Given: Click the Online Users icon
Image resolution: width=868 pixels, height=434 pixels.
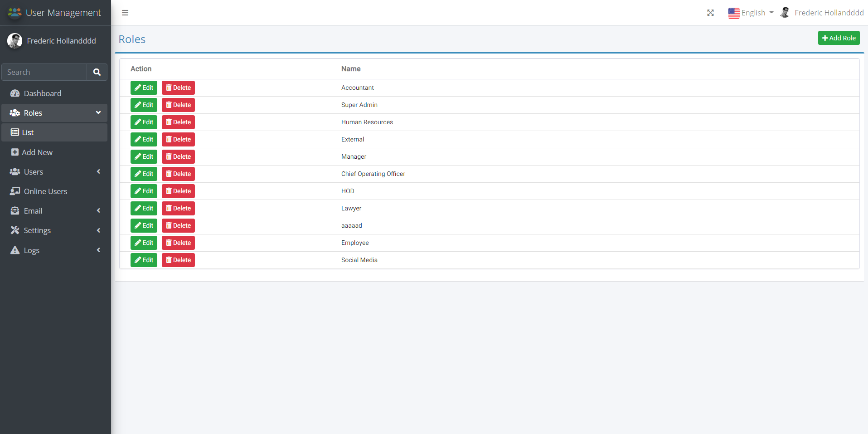Looking at the screenshot, I should click(x=15, y=191).
